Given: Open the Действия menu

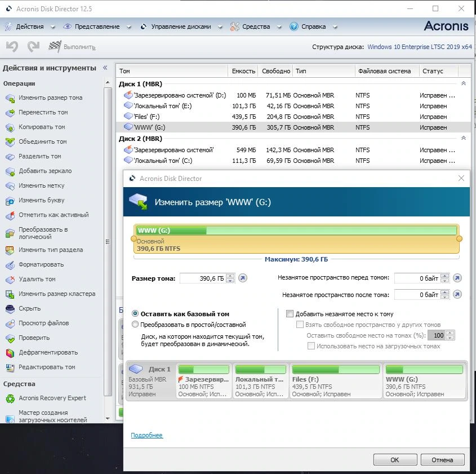Looking at the screenshot, I should tap(29, 26).
